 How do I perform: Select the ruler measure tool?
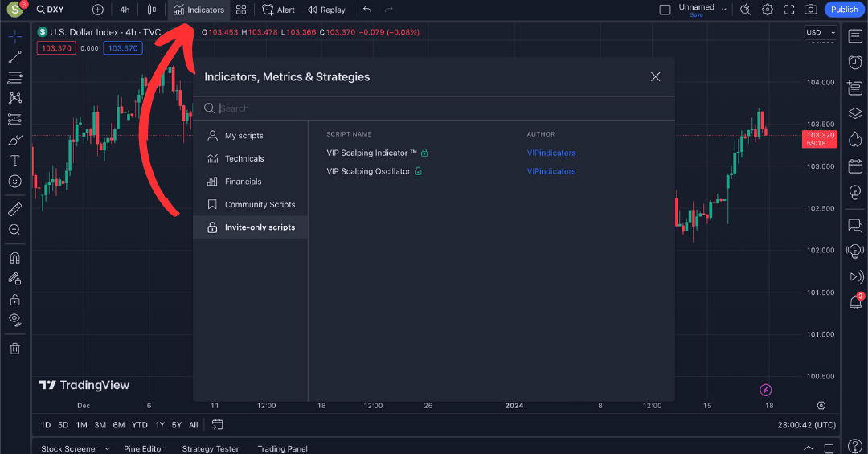pos(15,209)
